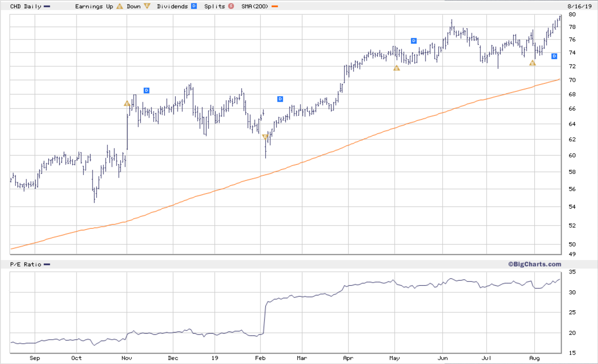The height and width of the screenshot is (364, 598).
Task: Click the Apr month axis label
Action: click(348, 358)
